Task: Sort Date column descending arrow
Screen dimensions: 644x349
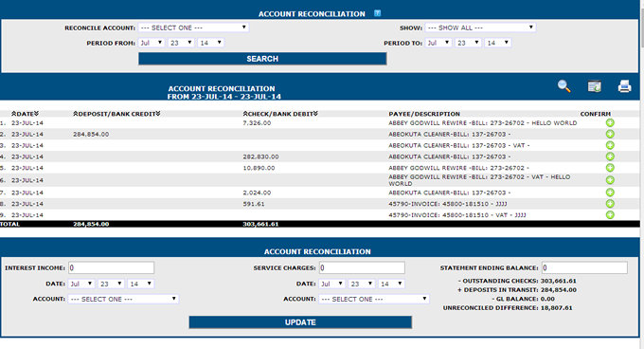Action: point(37,114)
